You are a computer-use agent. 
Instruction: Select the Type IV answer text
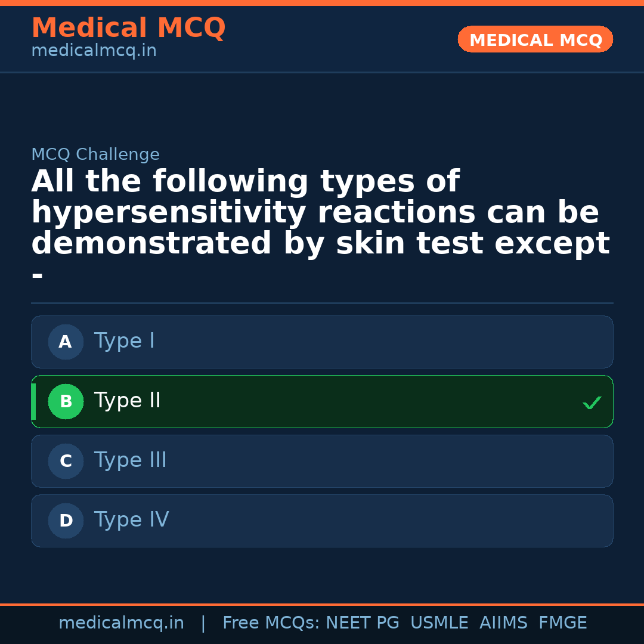pyautogui.click(x=132, y=520)
